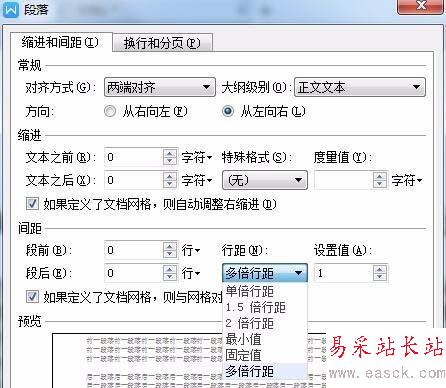This screenshot has width=446, height=388.
Task: Decrease 段后 spacing with down arrow
Action: pyautogui.click(x=170, y=277)
